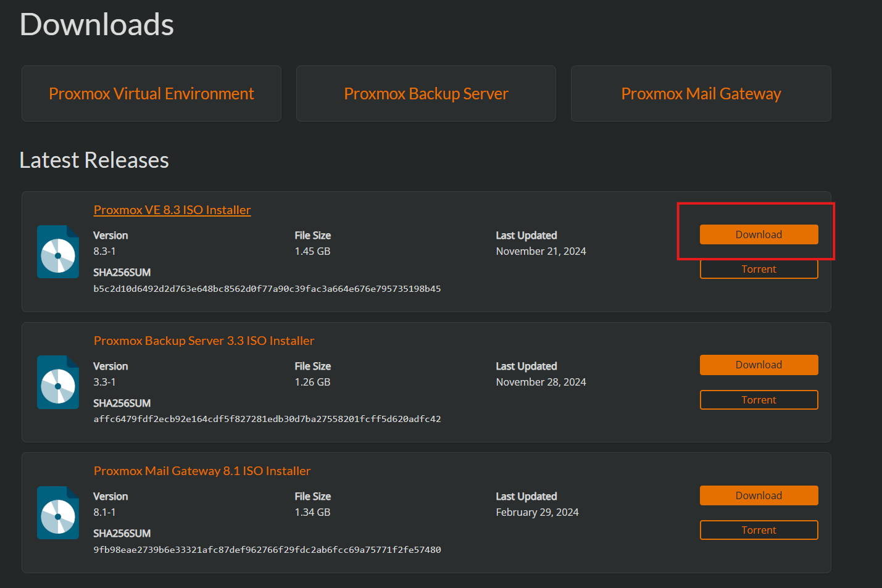Get the Proxmox VE 8.3 torrent
The image size is (882, 588).
(759, 269)
